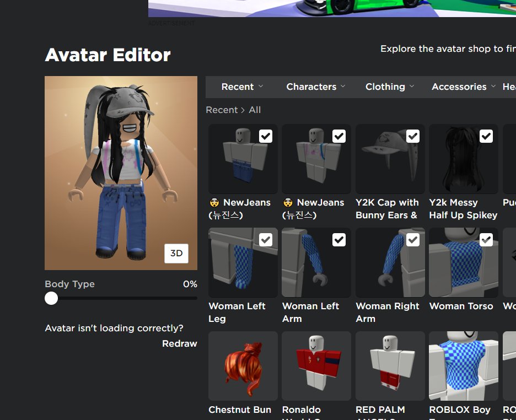Image resolution: width=516 pixels, height=420 pixels.
Task: Select the ROBLOX Boy torso thumbnail
Action: click(463, 366)
